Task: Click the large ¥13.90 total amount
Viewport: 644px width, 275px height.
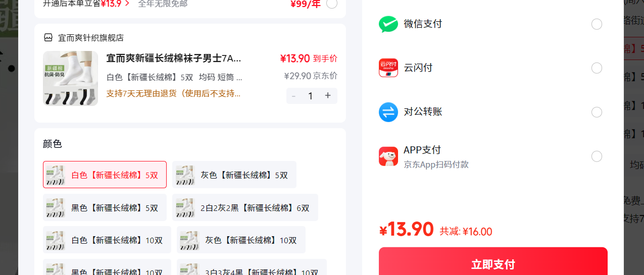Action: [x=406, y=229]
